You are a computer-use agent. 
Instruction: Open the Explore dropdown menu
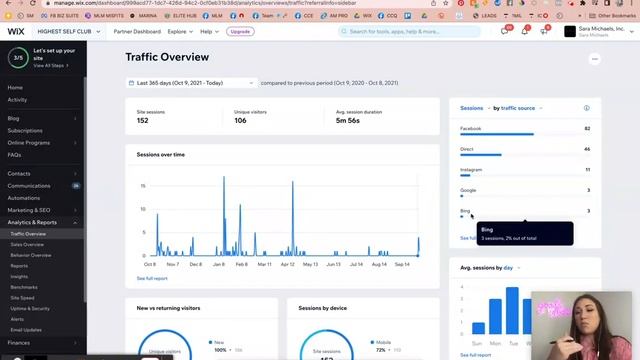tap(180, 31)
